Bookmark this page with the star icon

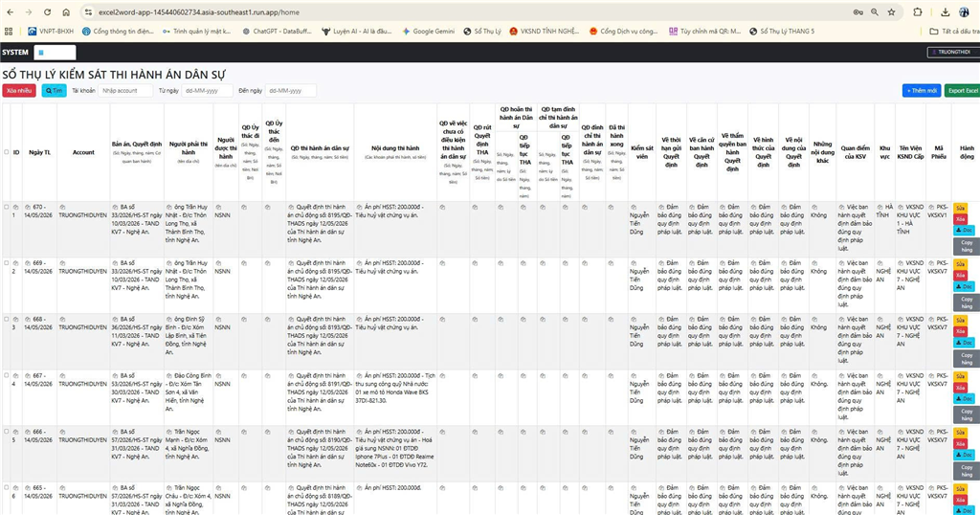click(891, 11)
